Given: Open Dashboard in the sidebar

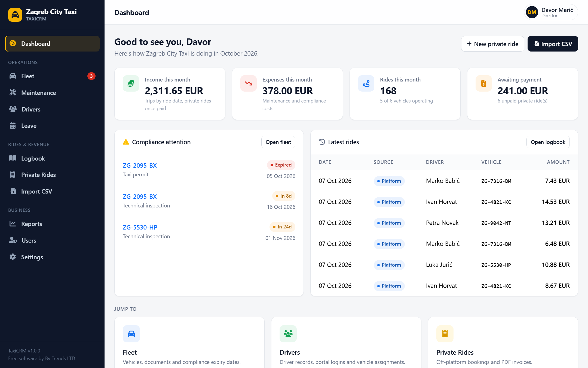Looking at the screenshot, I should coord(52,44).
